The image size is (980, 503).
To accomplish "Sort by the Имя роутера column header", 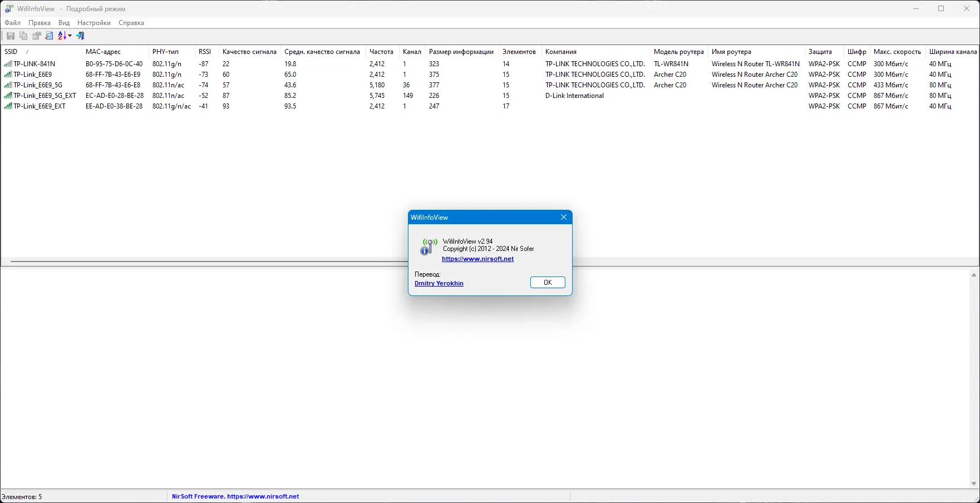I will 756,52.
